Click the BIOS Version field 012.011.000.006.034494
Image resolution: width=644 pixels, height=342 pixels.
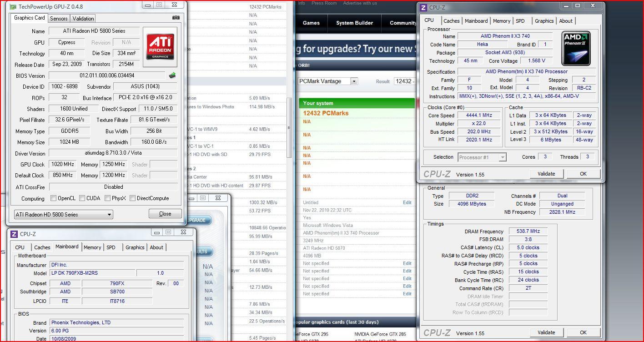[x=107, y=75]
